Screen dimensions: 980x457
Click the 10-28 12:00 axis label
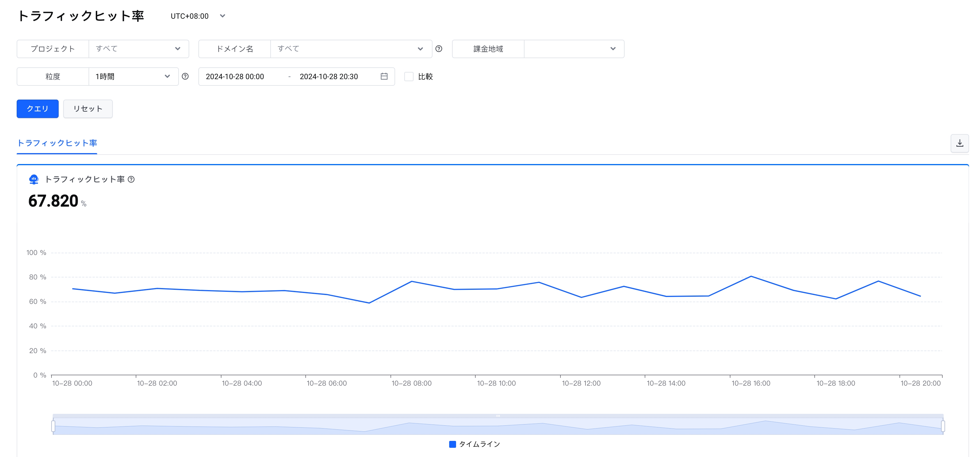point(581,383)
